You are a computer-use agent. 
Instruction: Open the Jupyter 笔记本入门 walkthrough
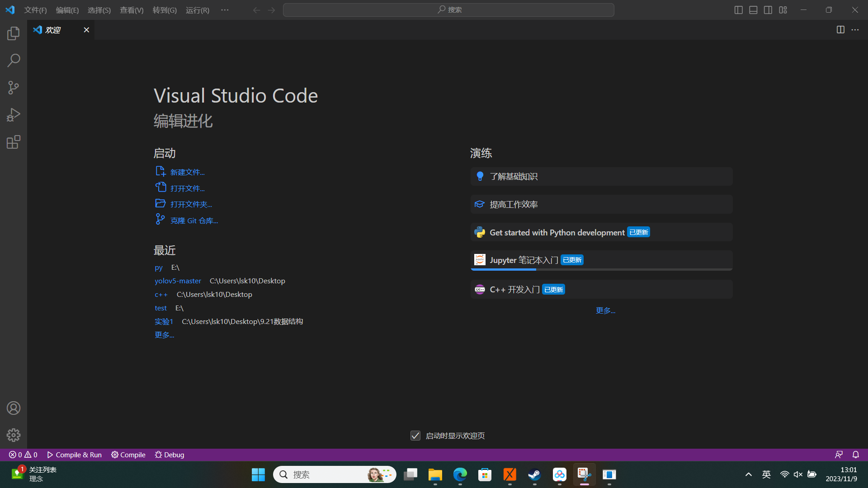click(601, 260)
